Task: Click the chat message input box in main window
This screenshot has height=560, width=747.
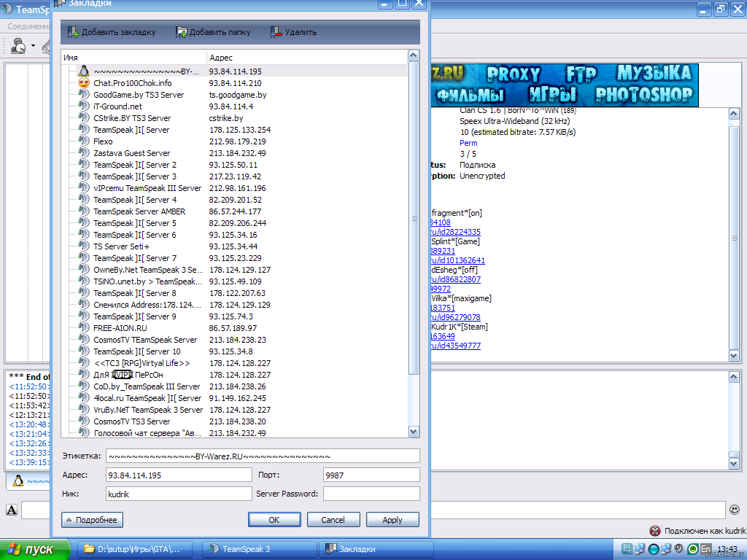Action: coord(373,510)
